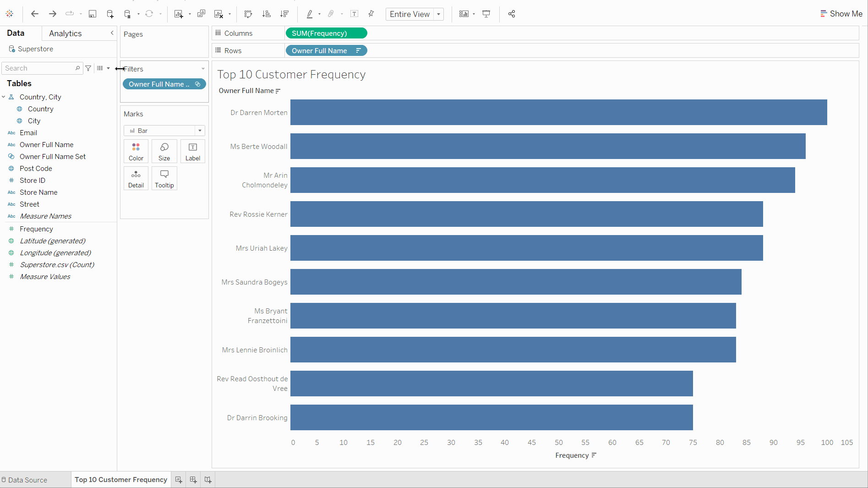Image resolution: width=868 pixels, height=488 pixels.
Task: Toggle the data pane filter icon
Action: [88, 68]
